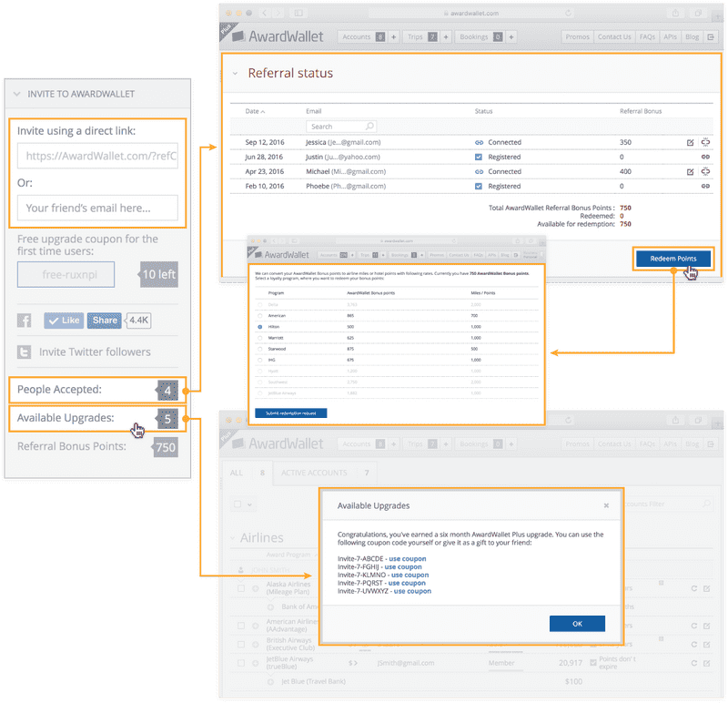Click the Email search field in Referral status
Viewport: 728px width, 703px height.
(341, 127)
